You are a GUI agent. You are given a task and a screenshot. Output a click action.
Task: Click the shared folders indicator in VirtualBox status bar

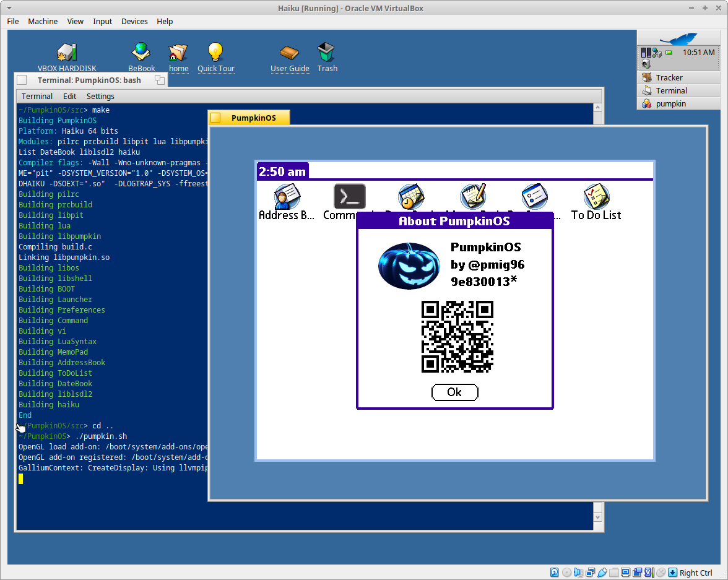click(x=614, y=572)
